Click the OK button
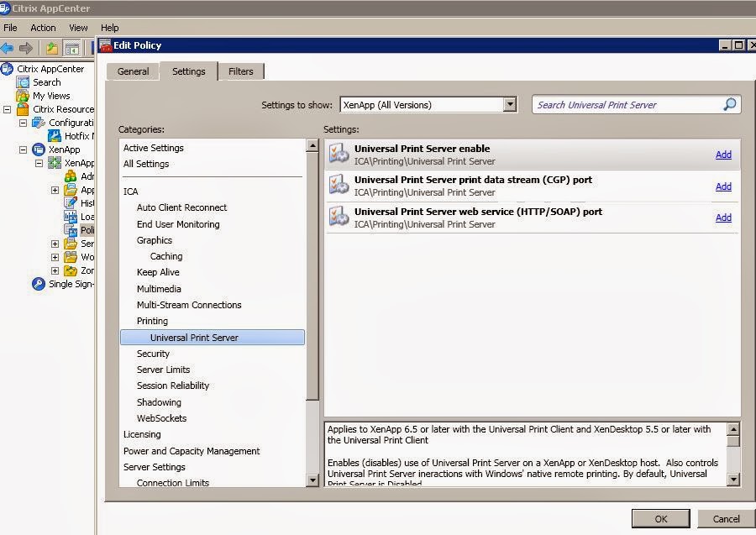 click(x=660, y=518)
